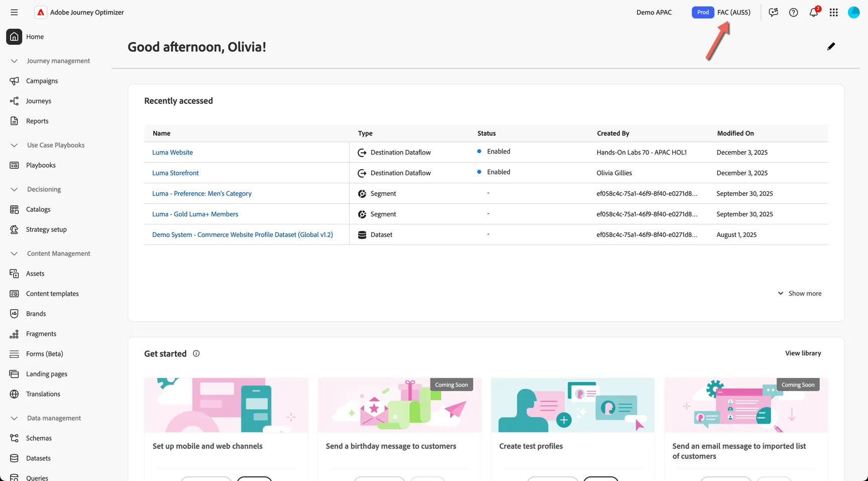This screenshot has height=481, width=868.
Task: Open Landing pages menu item
Action: pyautogui.click(x=47, y=374)
